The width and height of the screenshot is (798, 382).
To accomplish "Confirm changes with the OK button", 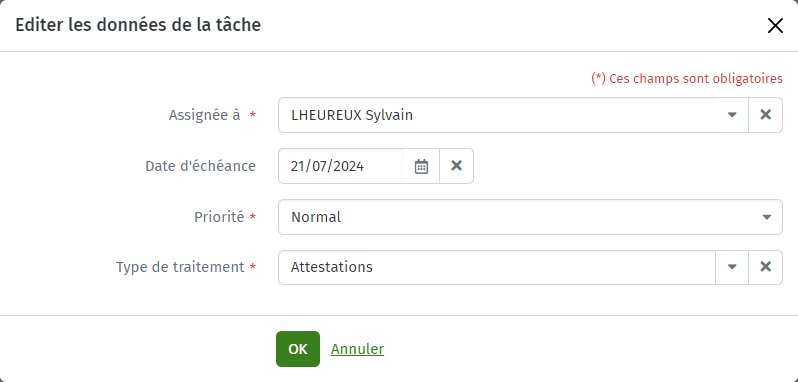I will pos(298,349).
